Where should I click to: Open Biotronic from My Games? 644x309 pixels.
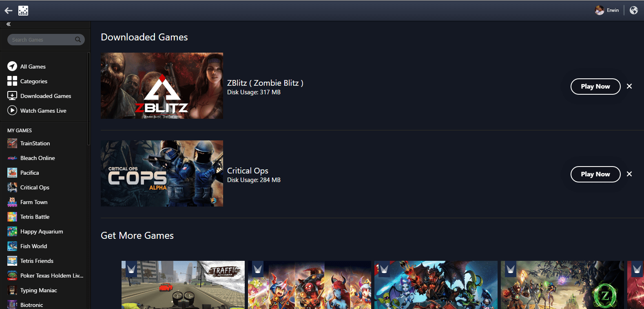[x=31, y=305]
